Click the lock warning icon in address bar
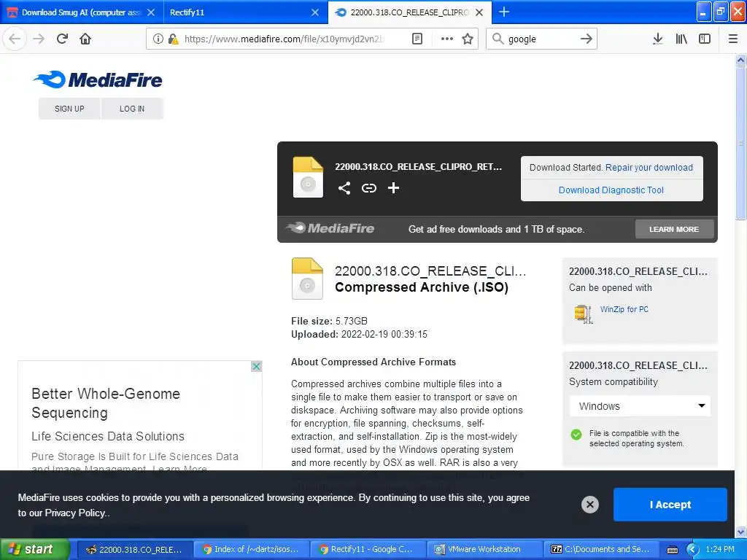Image resolution: width=747 pixels, height=560 pixels. point(173,39)
